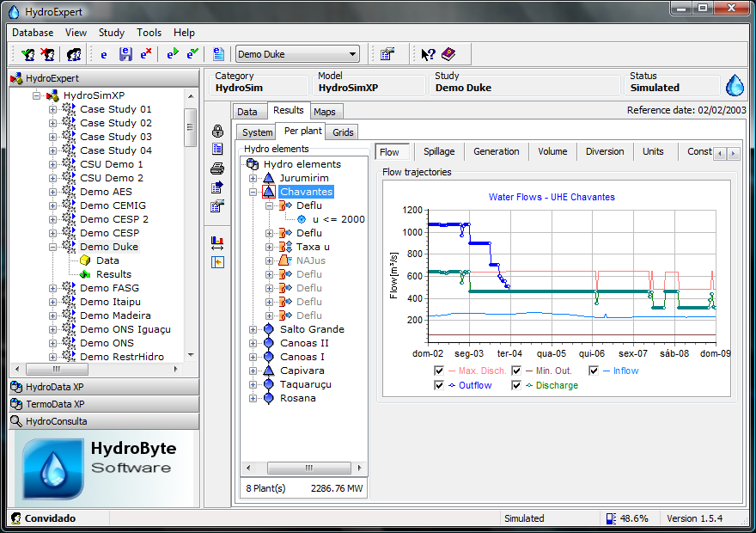756x533 pixels.
Task: Select the Data item under Demo Duke
Action: click(107, 260)
